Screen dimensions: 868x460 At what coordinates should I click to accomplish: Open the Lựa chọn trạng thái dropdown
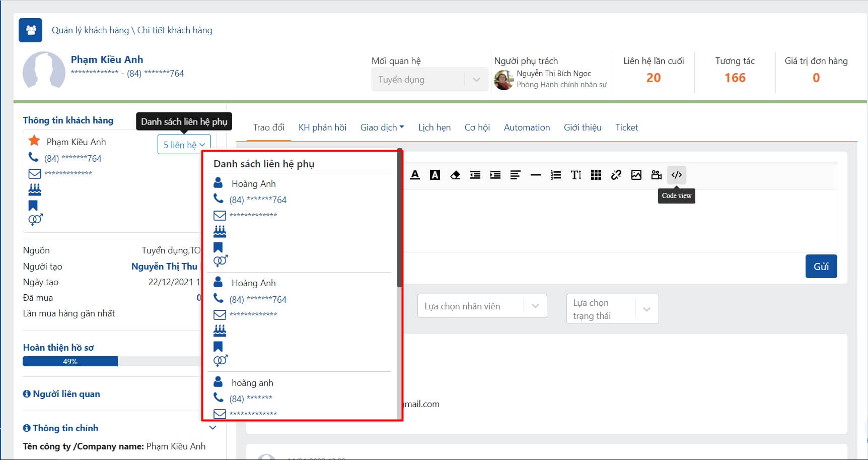click(612, 309)
